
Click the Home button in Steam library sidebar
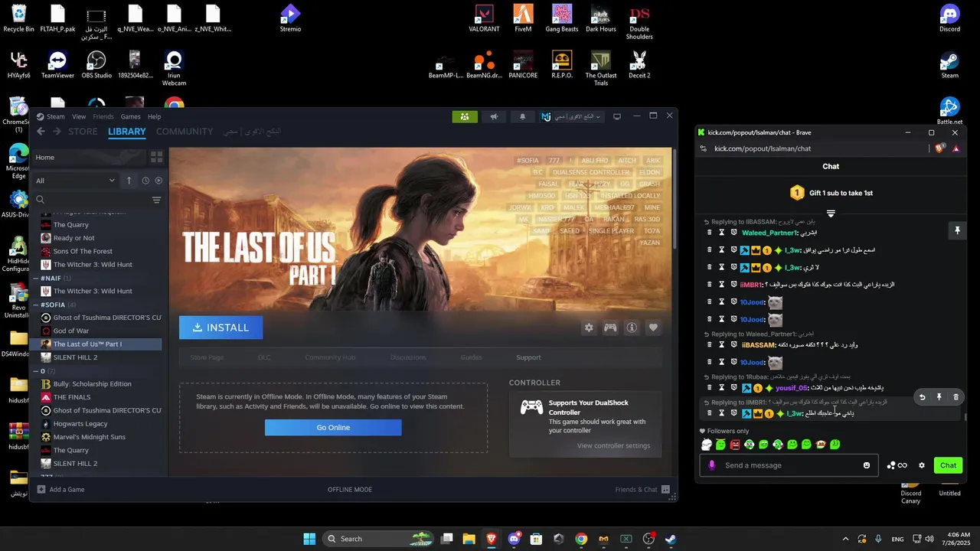point(88,157)
